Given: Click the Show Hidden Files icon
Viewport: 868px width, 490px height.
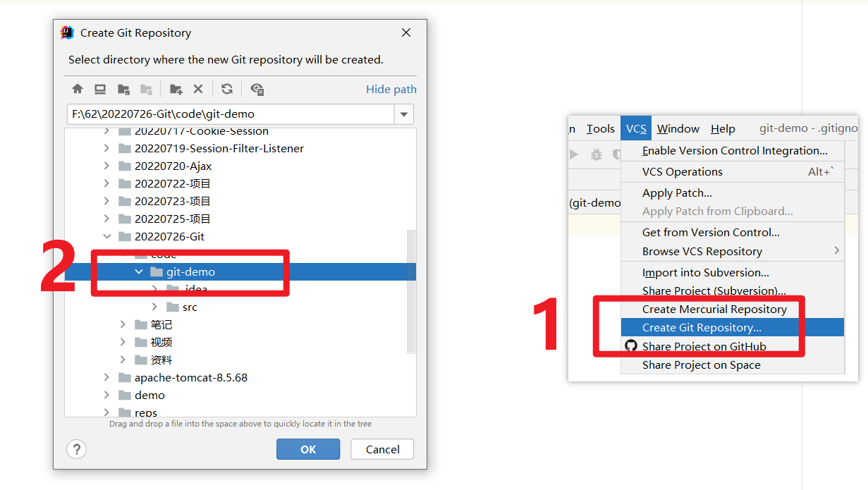Looking at the screenshot, I should tap(257, 89).
